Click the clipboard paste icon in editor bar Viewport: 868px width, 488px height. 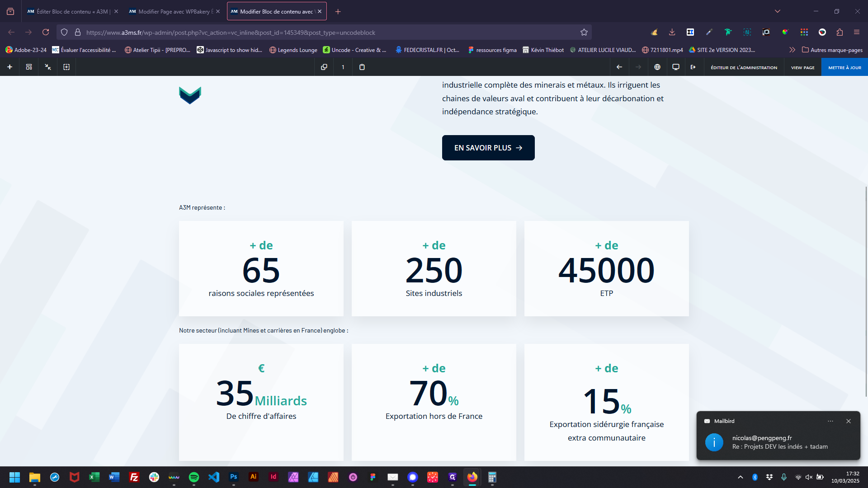362,67
